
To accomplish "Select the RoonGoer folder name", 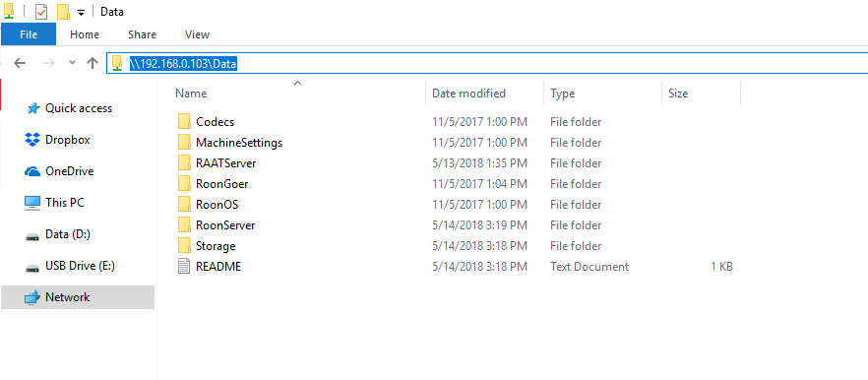I will pyautogui.click(x=222, y=184).
